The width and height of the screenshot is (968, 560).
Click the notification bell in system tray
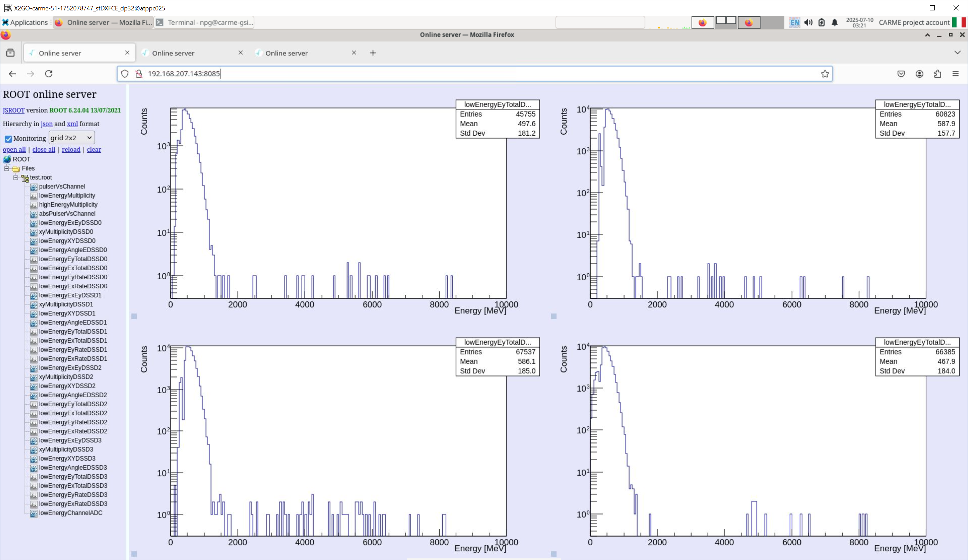point(834,22)
